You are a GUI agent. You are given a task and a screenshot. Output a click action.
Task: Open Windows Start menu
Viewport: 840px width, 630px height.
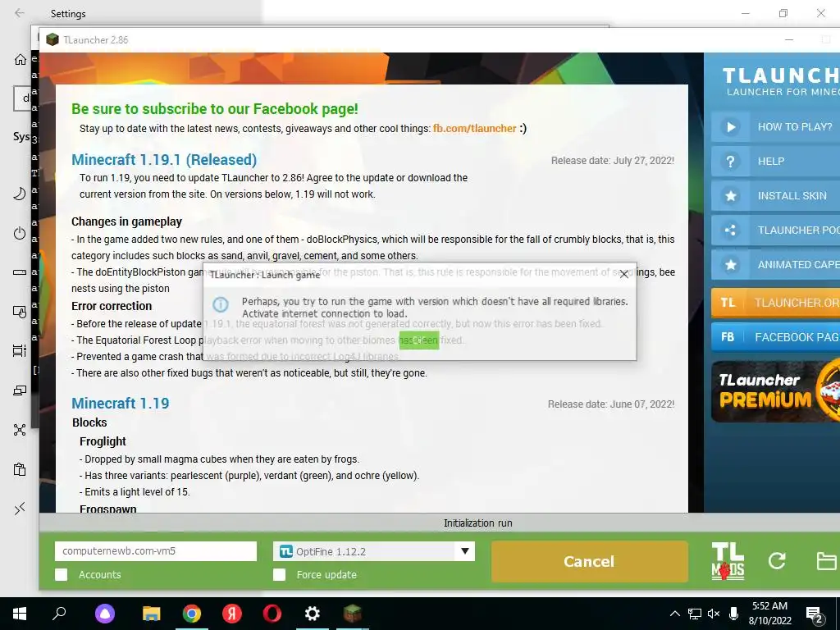(20, 614)
